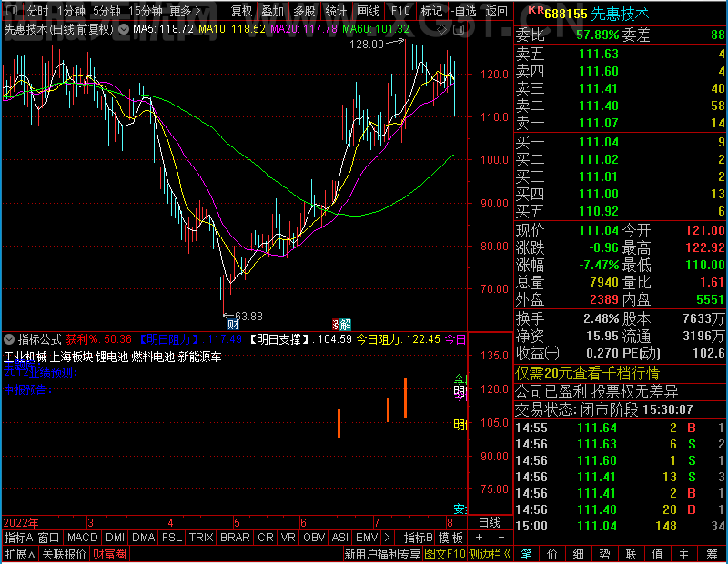Screen dimensions: 728x564
Task: Switch to the MACD indicator
Action: point(82,538)
